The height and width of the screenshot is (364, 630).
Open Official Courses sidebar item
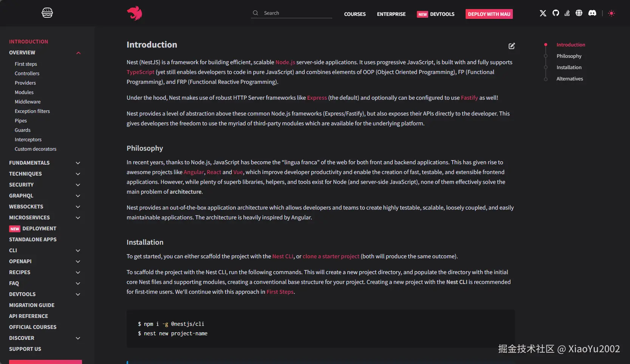point(33,327)
